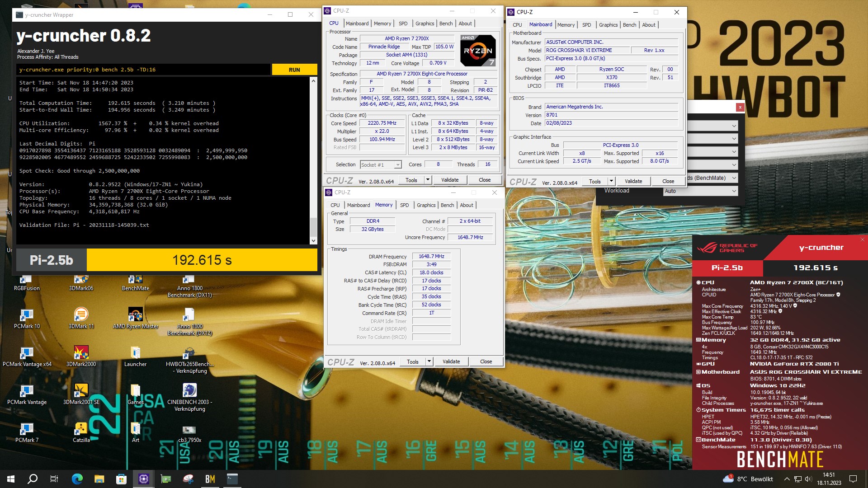Open File Explorer from the taskbar
The image size is (868, 488).
coord(99,479)
